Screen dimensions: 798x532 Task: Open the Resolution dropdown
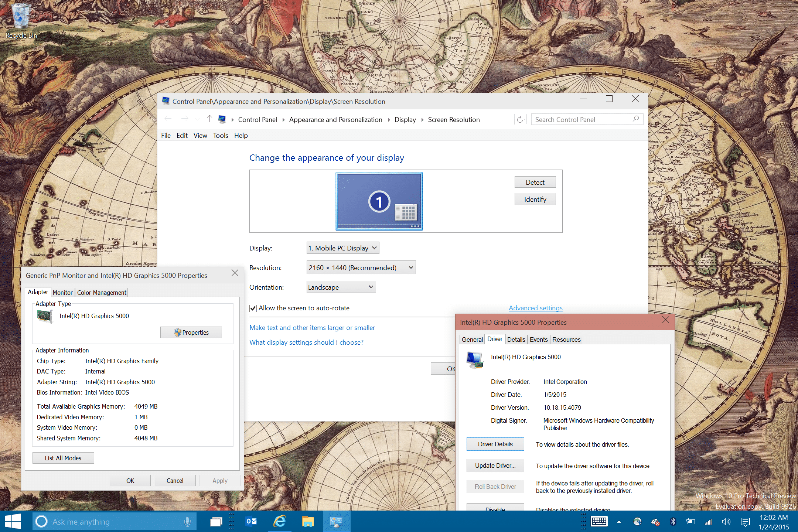click(x=361, y=267)
